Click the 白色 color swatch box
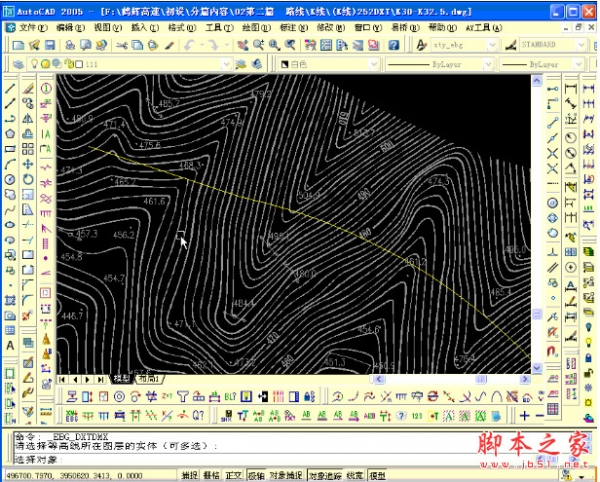Image resolution: width=600 pixels, height=482 pixels. (x=284, y=64)
